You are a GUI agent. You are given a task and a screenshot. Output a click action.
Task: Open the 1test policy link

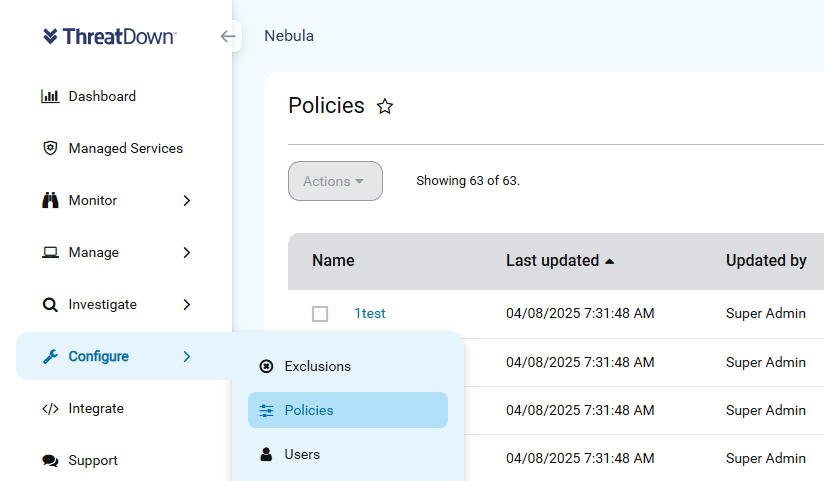point(370,313)
